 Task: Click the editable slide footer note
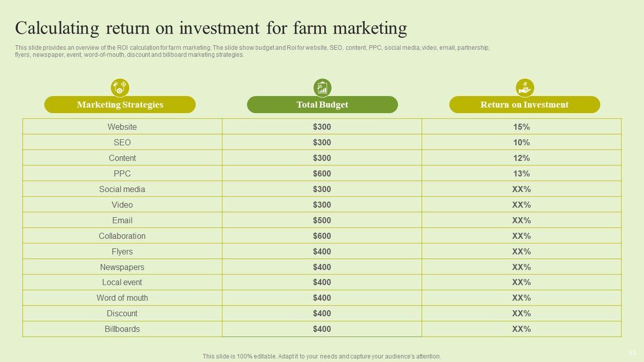(x=322, y=356)
